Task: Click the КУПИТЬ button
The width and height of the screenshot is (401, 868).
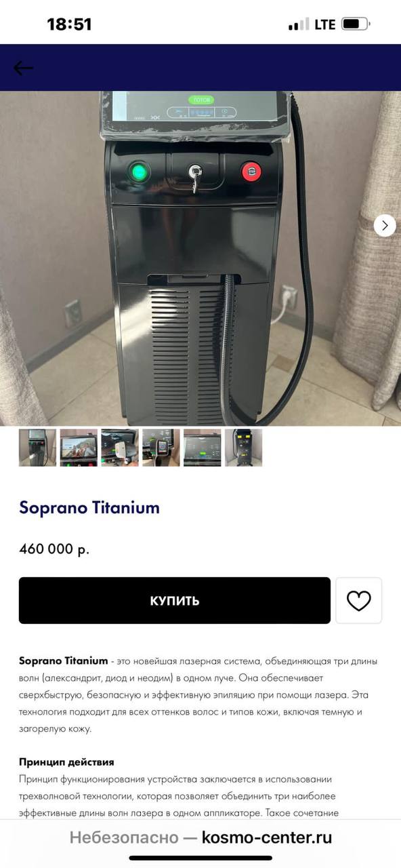Action: tap(175, 601)
